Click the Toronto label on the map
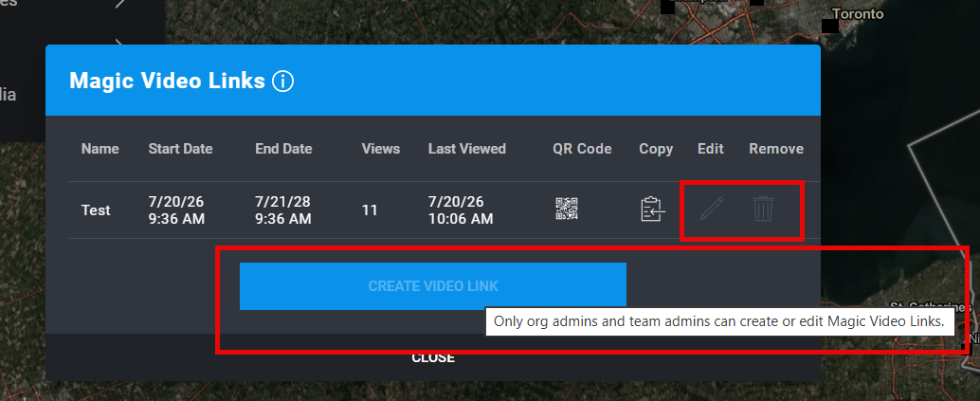The image size is (980, 401). pos(858,14)
